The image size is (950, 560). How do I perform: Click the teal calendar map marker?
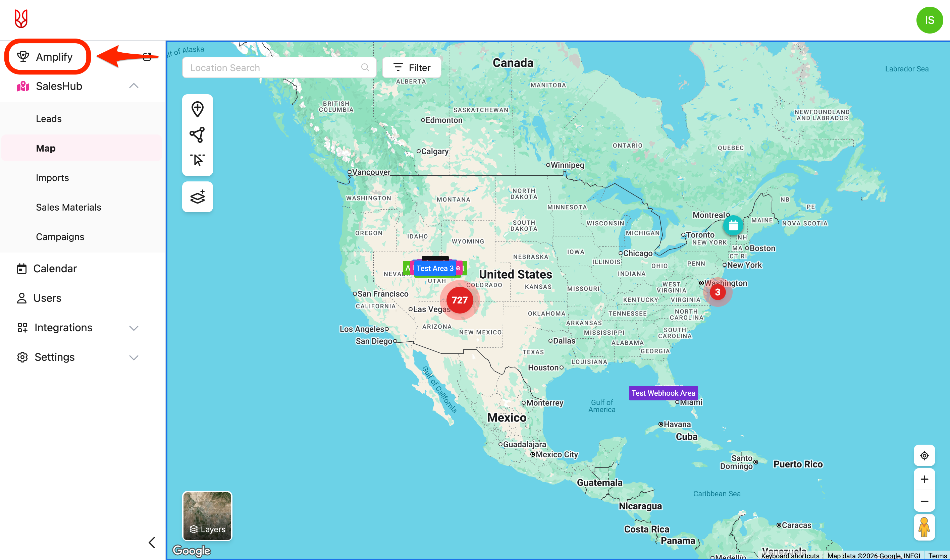733,225
